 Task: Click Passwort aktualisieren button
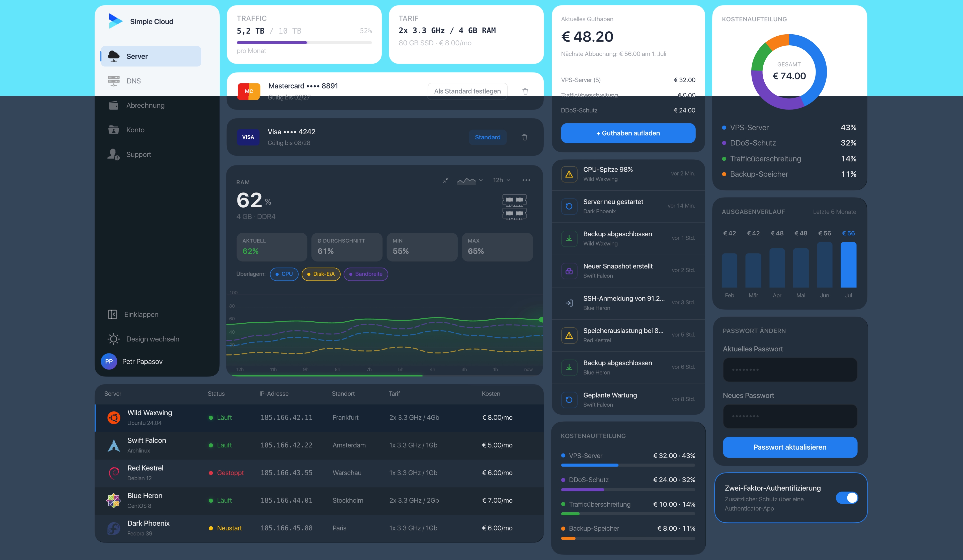coord(790,447)
